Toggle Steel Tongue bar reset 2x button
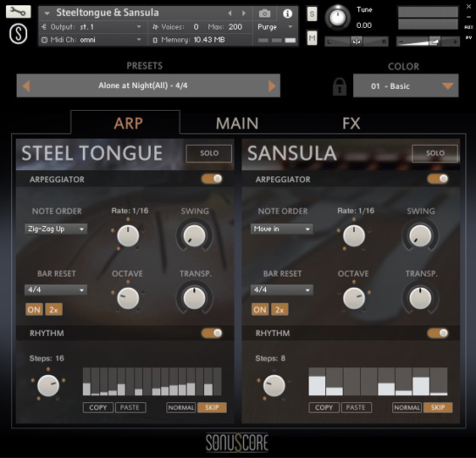The height and width of the screenshot is (458, 476). pyautogui.click(x=53, y=310)
